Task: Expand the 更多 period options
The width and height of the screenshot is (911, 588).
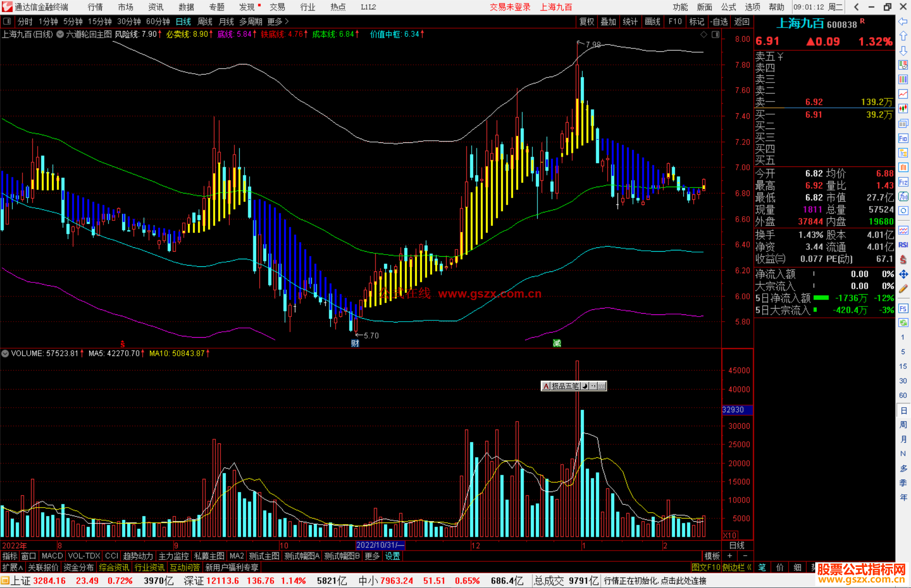Action: 278,21
